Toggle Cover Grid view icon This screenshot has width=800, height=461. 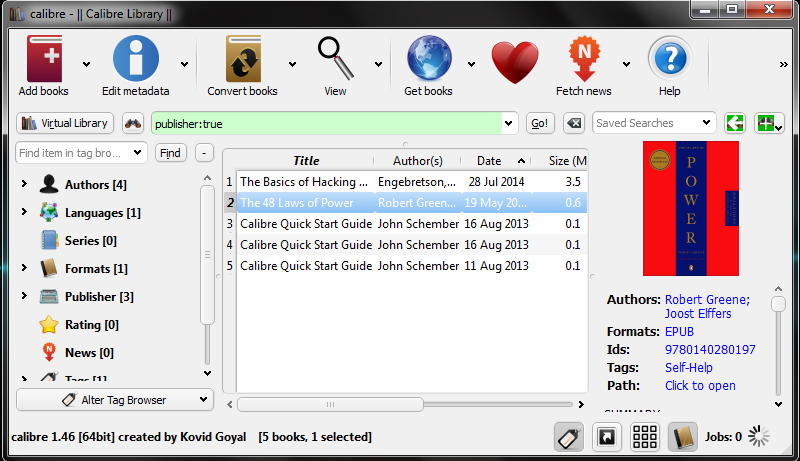(645, 437)
